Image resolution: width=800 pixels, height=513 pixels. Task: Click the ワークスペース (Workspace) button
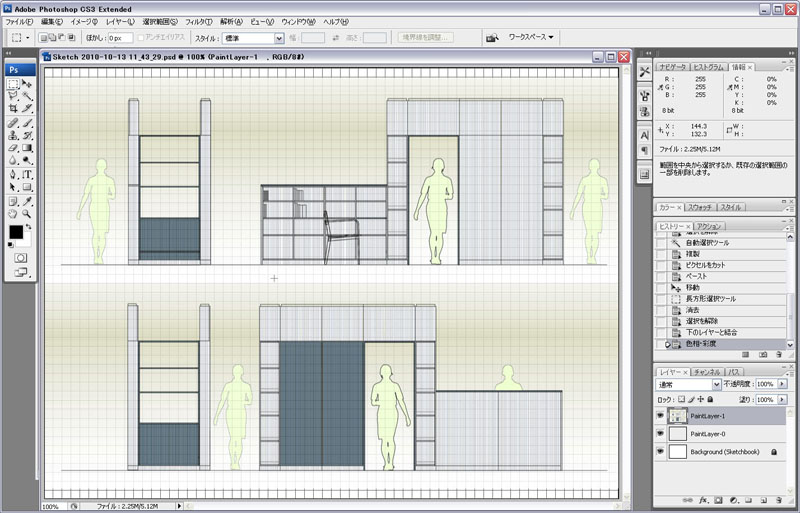530,38
